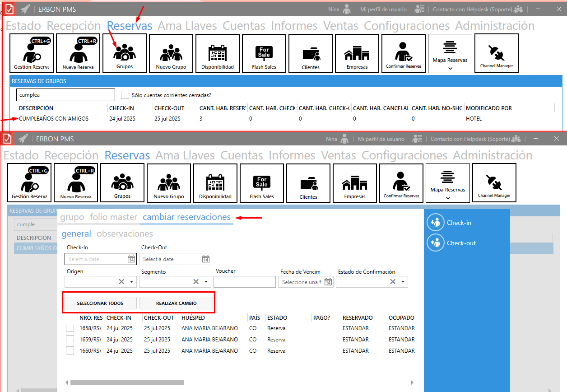Open the 'observaciones' sub-tab
This screenshot has height=392, width=567.
pyautogui.click(x=125, y=234)
